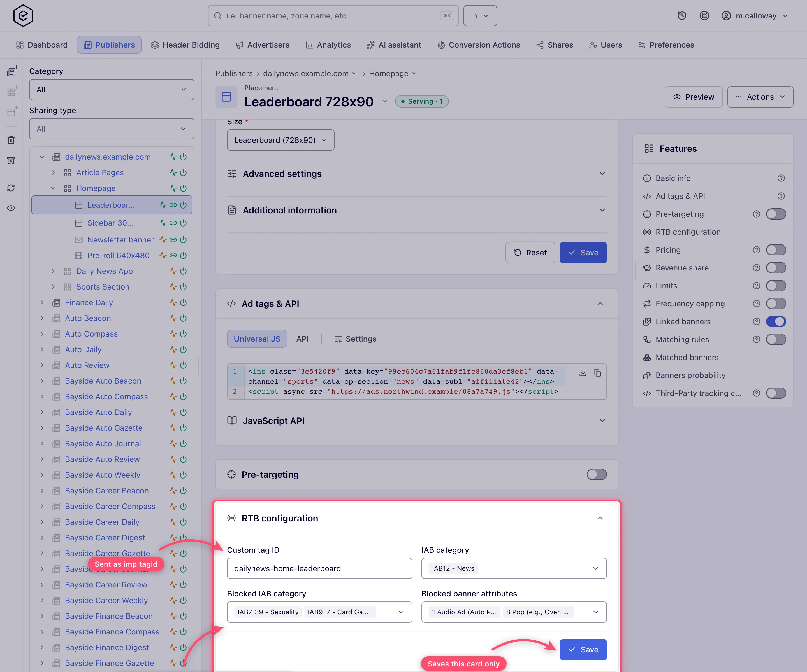Screen dimensions: 807x672
Task: Toggle Revenue share feature switch
Action: point(776,268)
